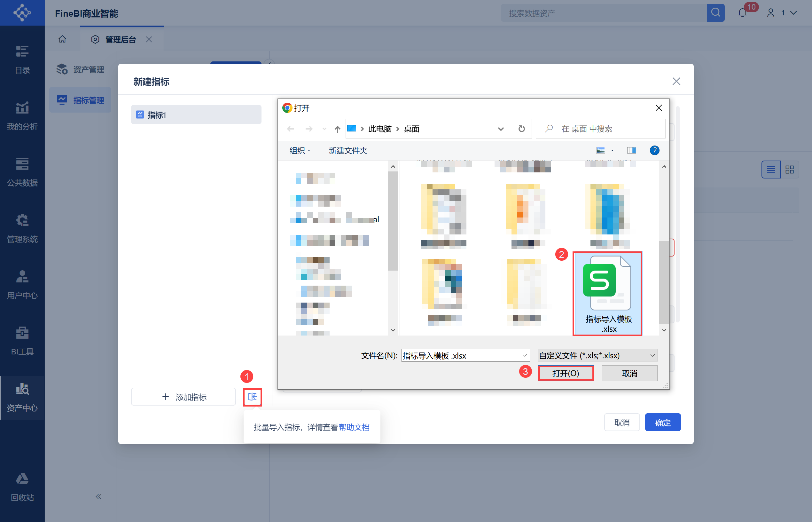The image size is (812, 522).
Task: Collapse the side menu panel
Action: [98, 497]
